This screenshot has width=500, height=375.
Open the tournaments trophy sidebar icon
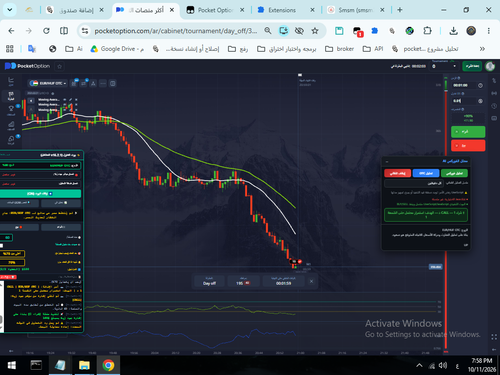click(11, 110)
